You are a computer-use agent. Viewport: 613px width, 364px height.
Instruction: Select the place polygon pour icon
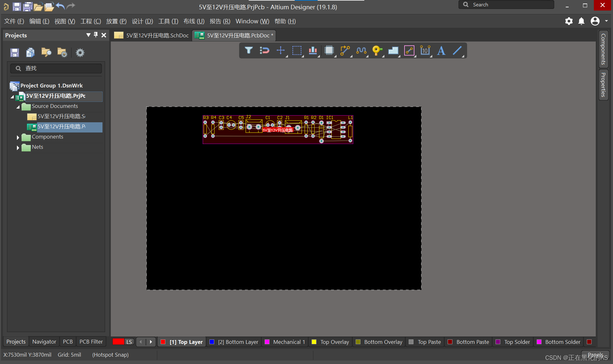393,50
